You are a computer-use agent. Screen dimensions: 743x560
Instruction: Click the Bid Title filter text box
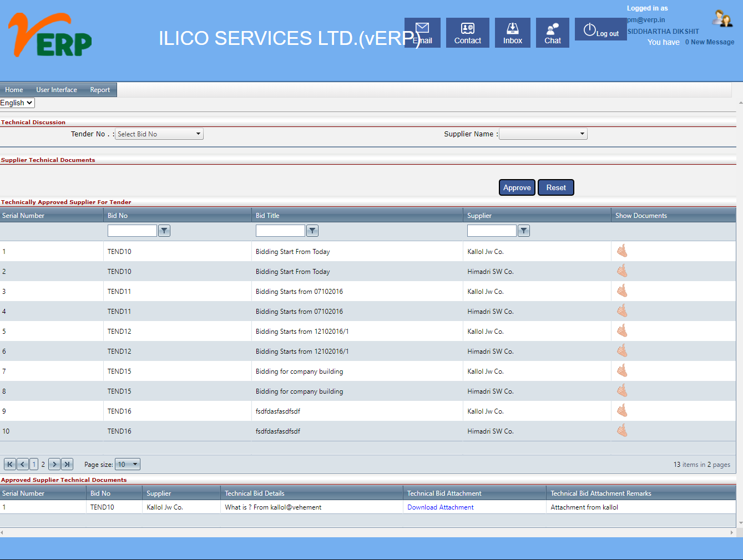coord(280,231)
